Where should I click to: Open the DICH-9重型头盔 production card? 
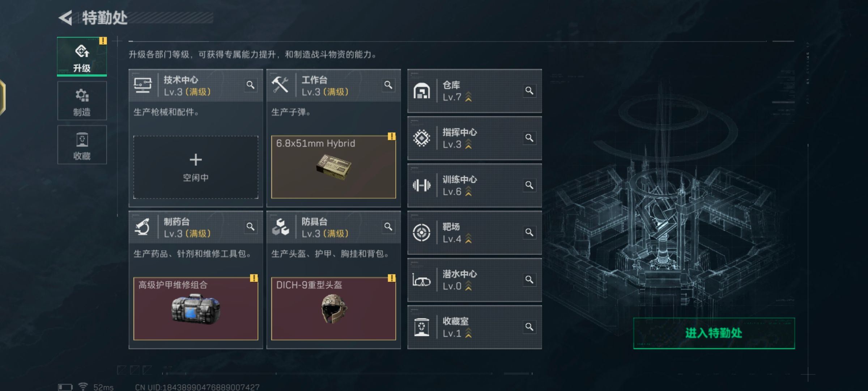pyautogui.click(x=333, y=309)
